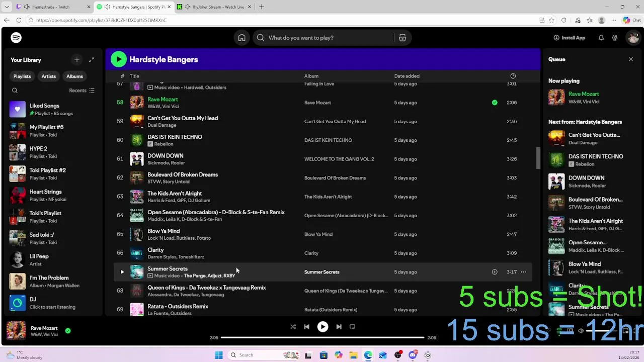Click Install App button
Image resolution: width=644 pixels, height=362 pixels.
point(569,38)
